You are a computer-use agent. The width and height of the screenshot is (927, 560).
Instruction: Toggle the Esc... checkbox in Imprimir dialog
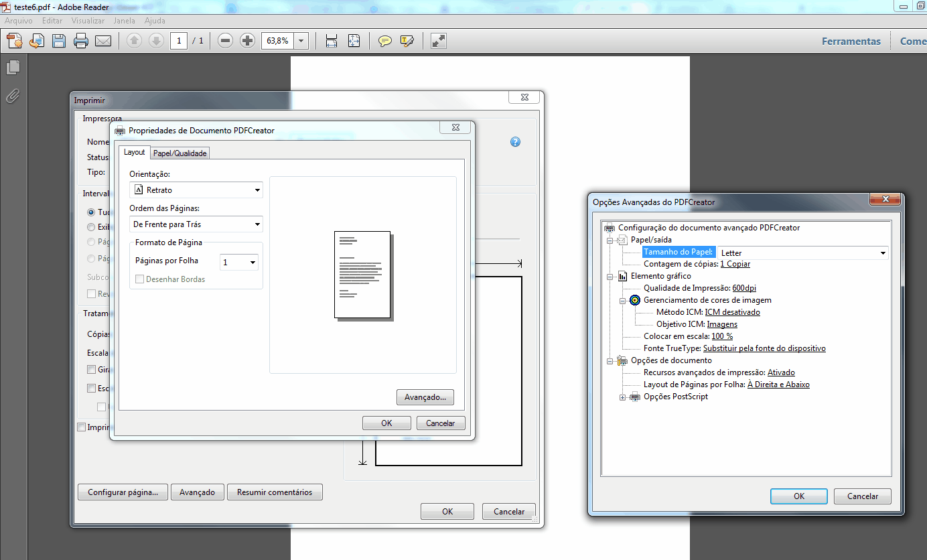point(92,388)
